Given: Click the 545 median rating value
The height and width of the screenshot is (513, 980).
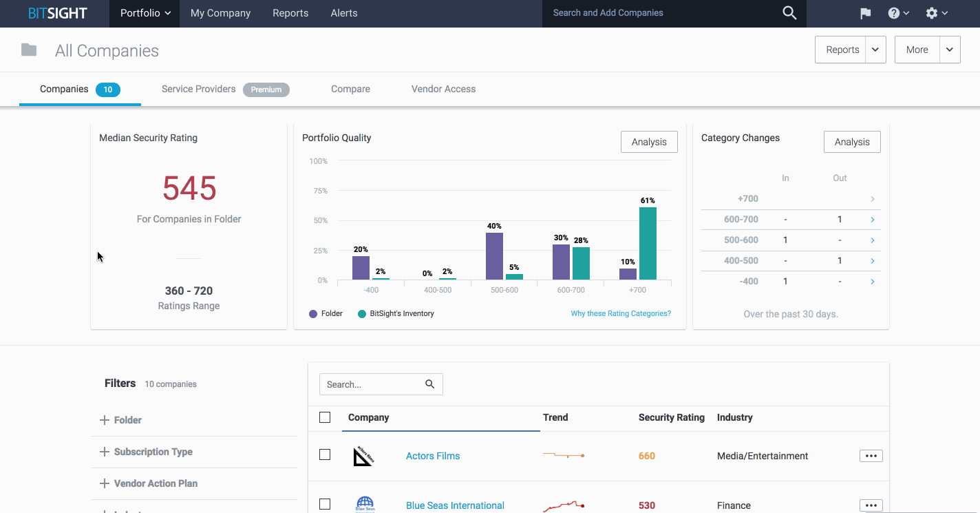Looking at the screenshot, I should coord(189,188).
